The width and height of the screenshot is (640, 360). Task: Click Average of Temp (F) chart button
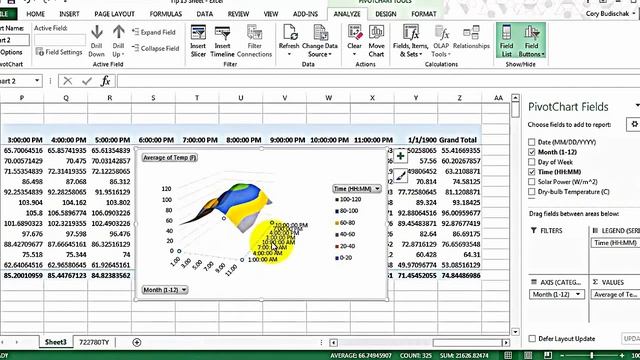pyautogui.click(x=170, y=158)
